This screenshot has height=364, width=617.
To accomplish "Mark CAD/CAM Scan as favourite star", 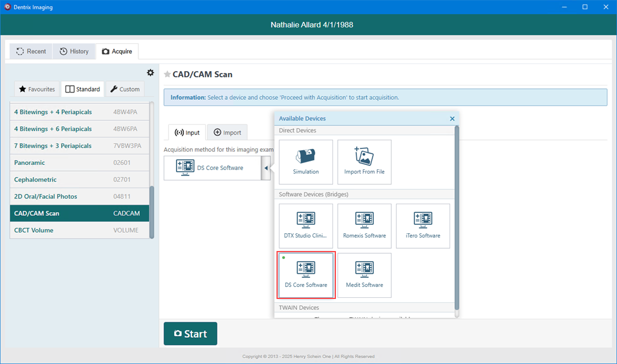I will coord(167,74).
